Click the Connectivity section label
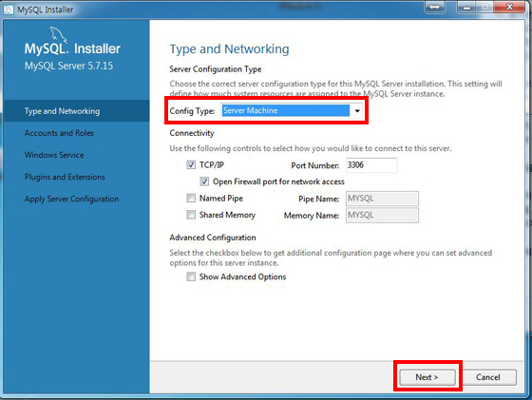Screen dimensions: 532x400 pyautogui.click(x=192, y=133)
